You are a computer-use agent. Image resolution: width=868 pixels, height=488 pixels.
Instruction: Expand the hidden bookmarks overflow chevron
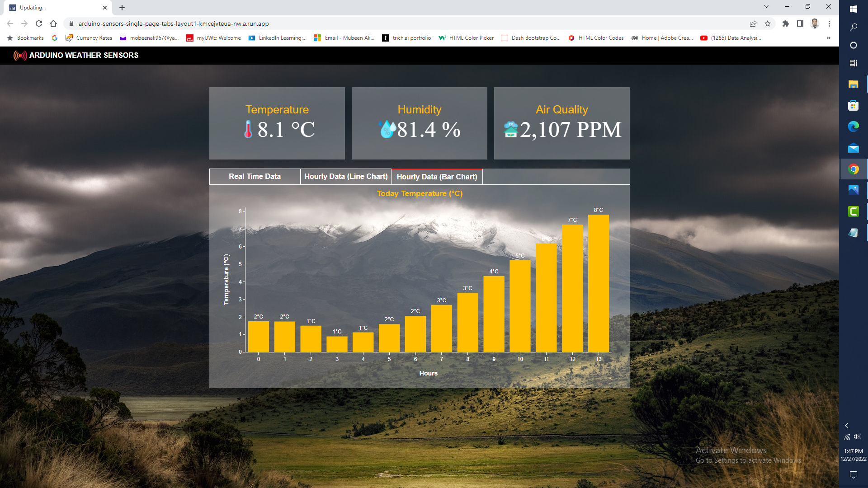coord(828,38)
